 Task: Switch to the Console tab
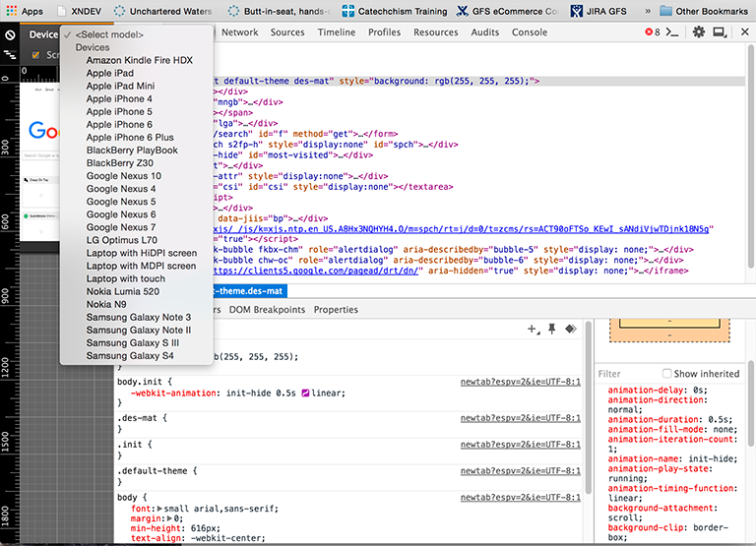(530, 32)
